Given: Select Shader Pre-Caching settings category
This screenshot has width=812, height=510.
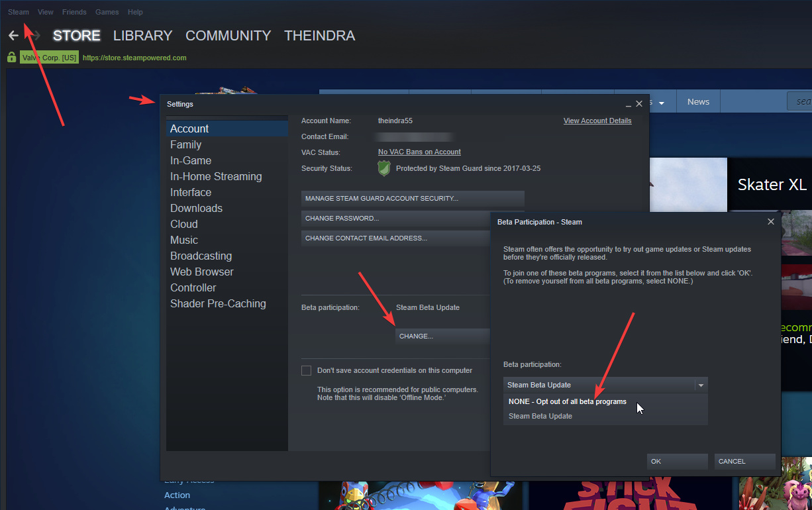Looking at the screenshot, I should (x=227, y=303).
